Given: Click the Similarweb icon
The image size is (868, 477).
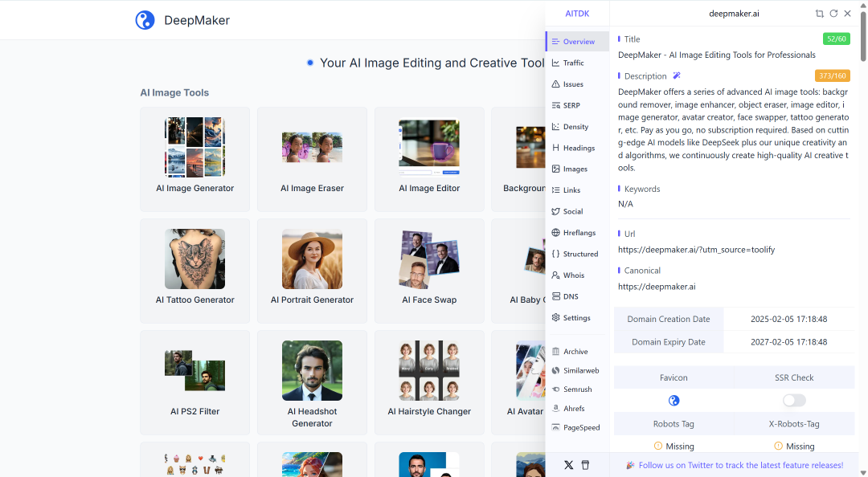Looking at the screenshot, I should (x=556, y=370).
